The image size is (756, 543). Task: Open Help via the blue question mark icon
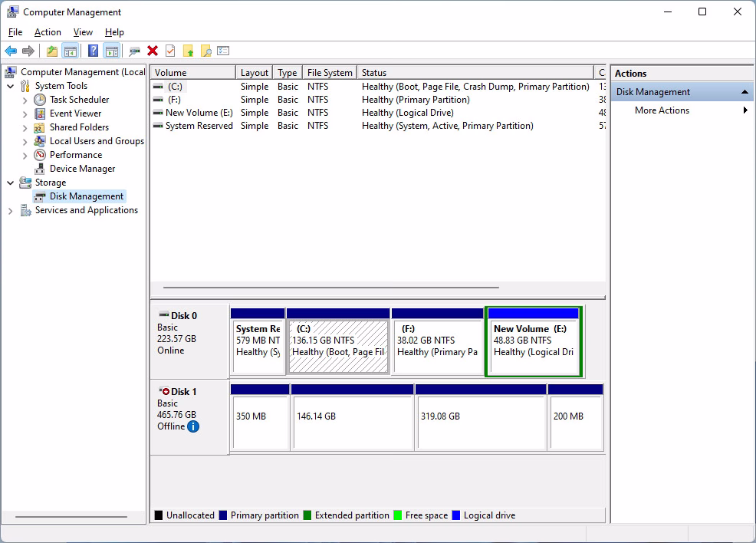[x=93, y=51]
